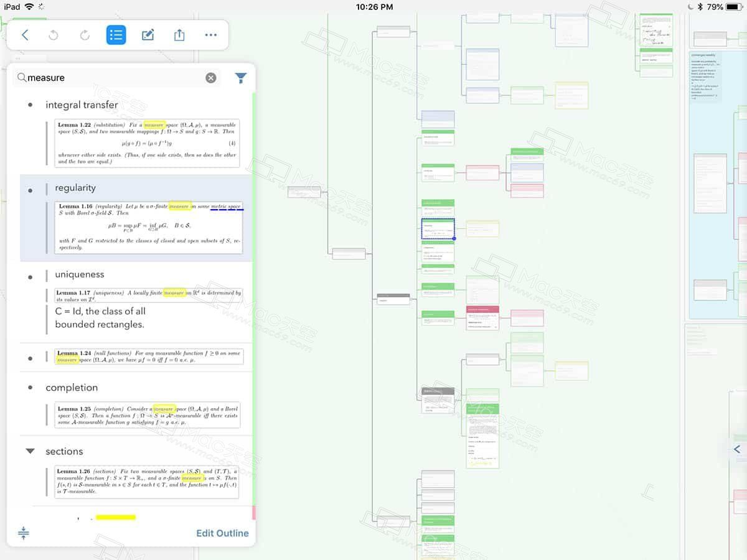Open Lemma 1.22 substitution excerpt
The height and width of the screenshot is (560, 747).
click(147, 143)
